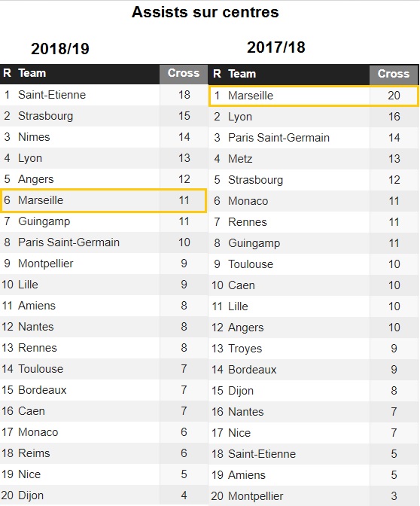Image resolution: width=420 pixels, height=506 pixels.
Task: Click the 2017/18 season heading
Action: (x=276, y=47)
